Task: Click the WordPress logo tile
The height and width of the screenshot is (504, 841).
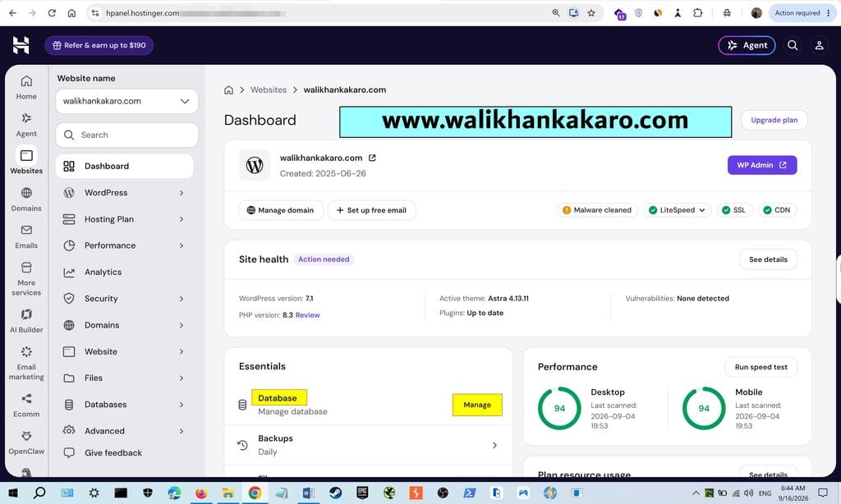Action: point(255,165)
